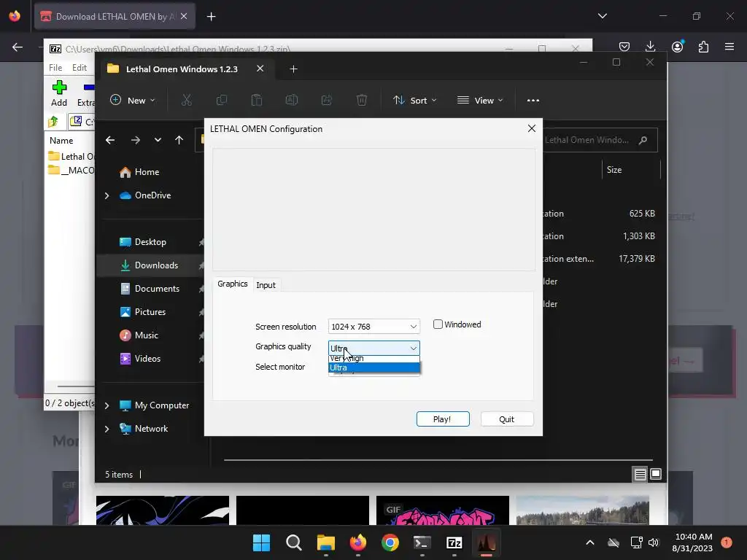Open the Screen resolution dropdown
Screen dimensions: 747x560
pyautogui.click(x=374, y=327)
